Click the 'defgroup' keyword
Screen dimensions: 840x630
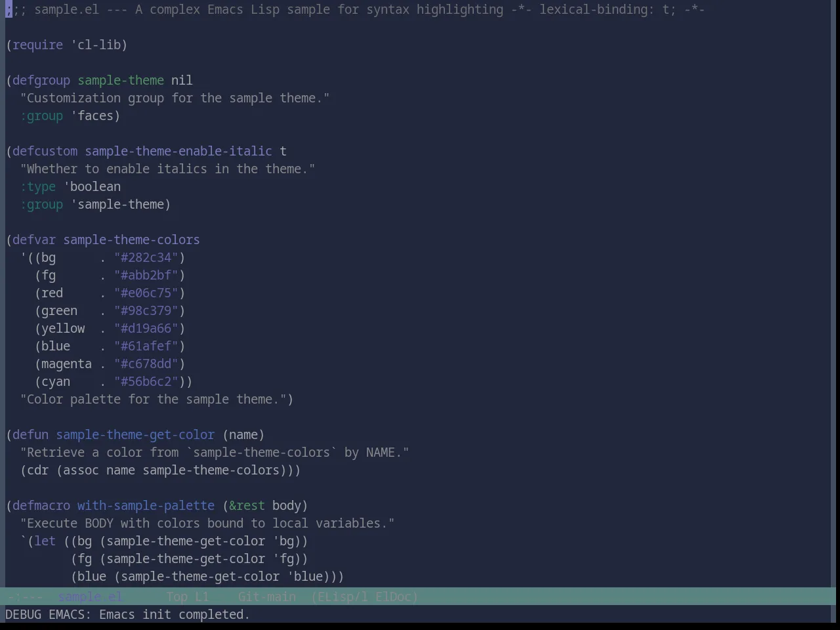click(41, 80)
